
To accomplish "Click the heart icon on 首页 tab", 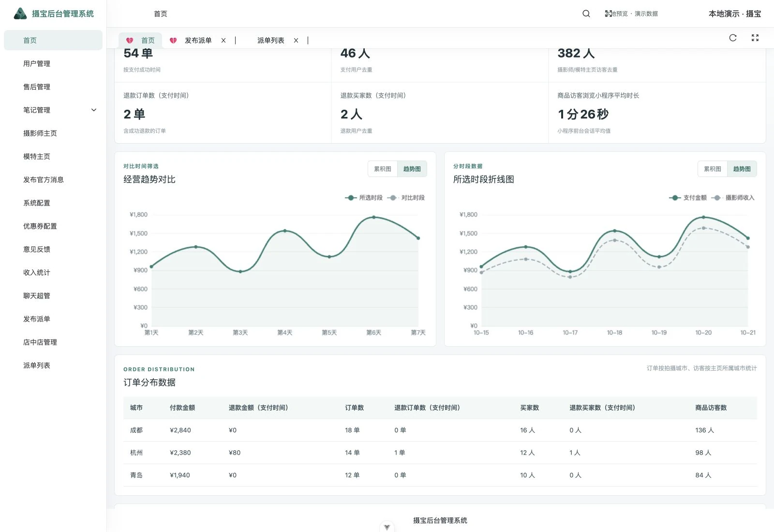I will pyautogui.click(x=130, y=41).
